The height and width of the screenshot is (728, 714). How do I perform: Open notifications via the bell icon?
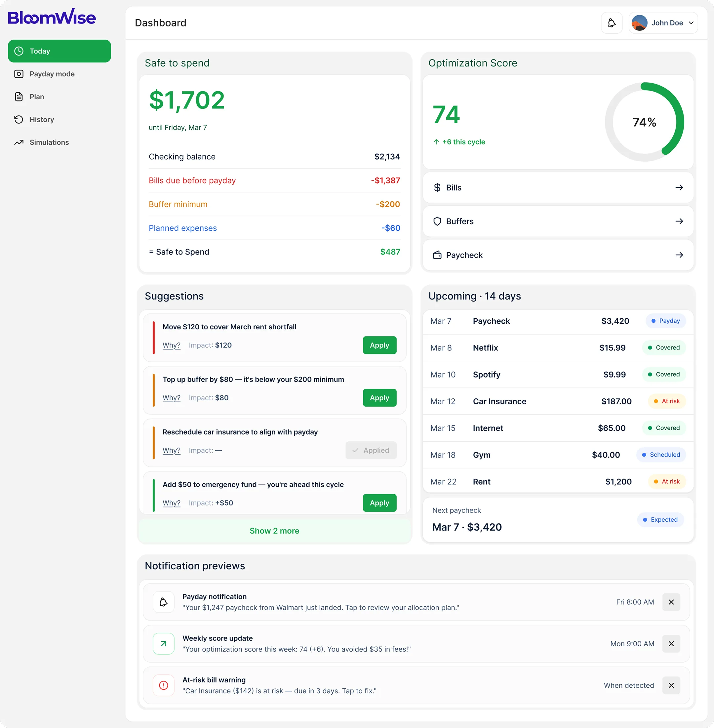[612, 23]
